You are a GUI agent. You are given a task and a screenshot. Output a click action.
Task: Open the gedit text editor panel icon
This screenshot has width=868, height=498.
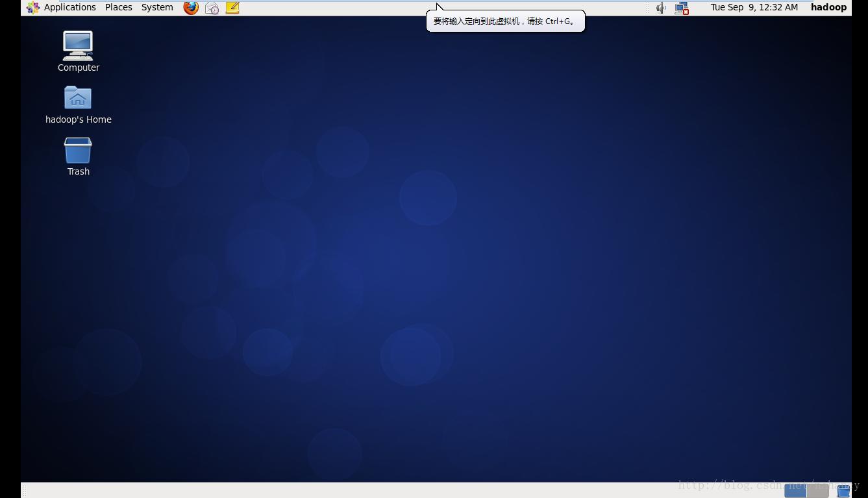tap(232, 8)
